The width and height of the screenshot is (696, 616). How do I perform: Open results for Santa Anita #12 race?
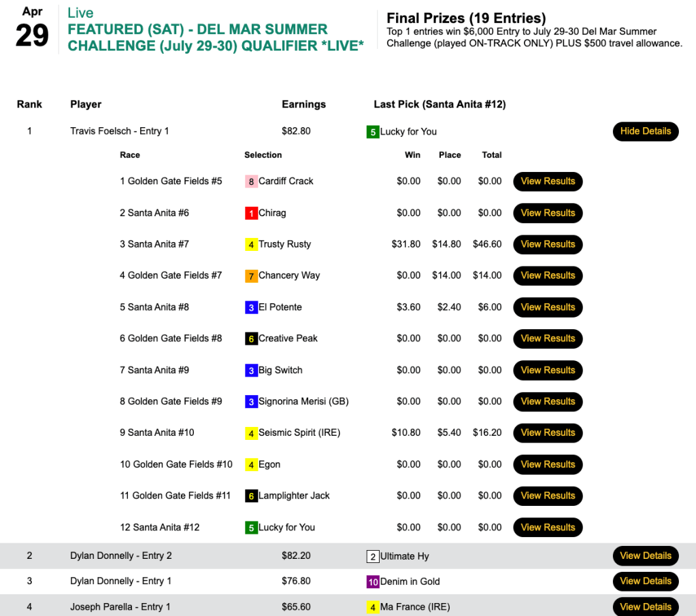click(548, 527)
